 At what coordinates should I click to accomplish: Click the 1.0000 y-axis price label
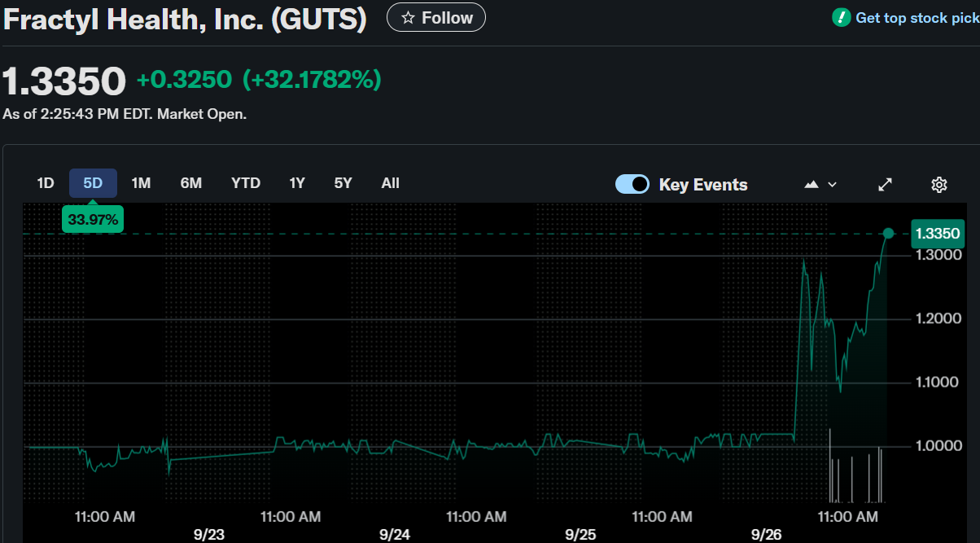pyautogui.click(x=938, y=445)
